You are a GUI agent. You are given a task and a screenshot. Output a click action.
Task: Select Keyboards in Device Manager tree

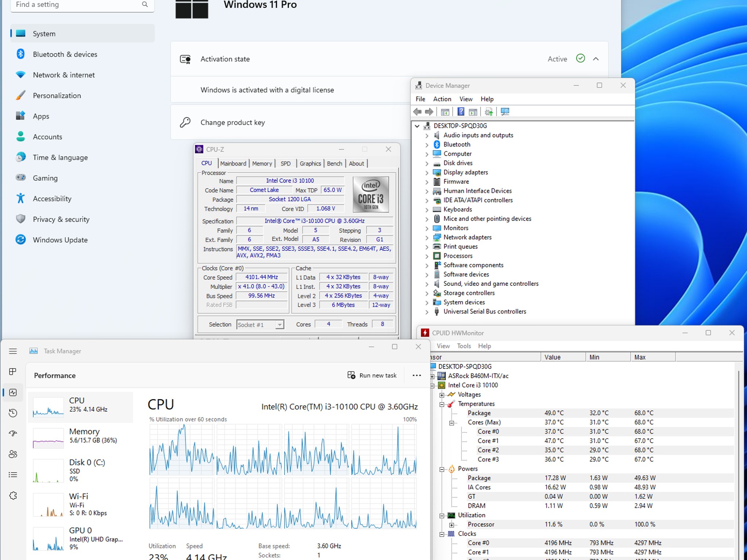[x=457, y=210]
